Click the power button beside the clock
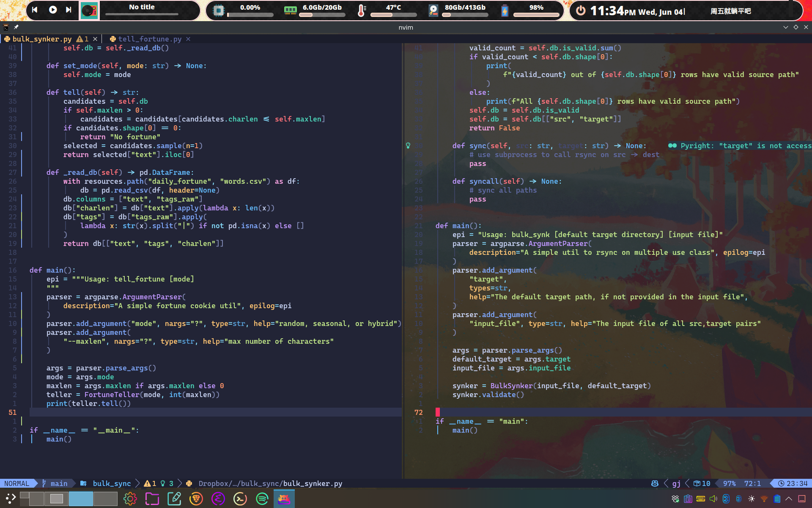Viewport: 812px width, 508px height. click(581, 11)
